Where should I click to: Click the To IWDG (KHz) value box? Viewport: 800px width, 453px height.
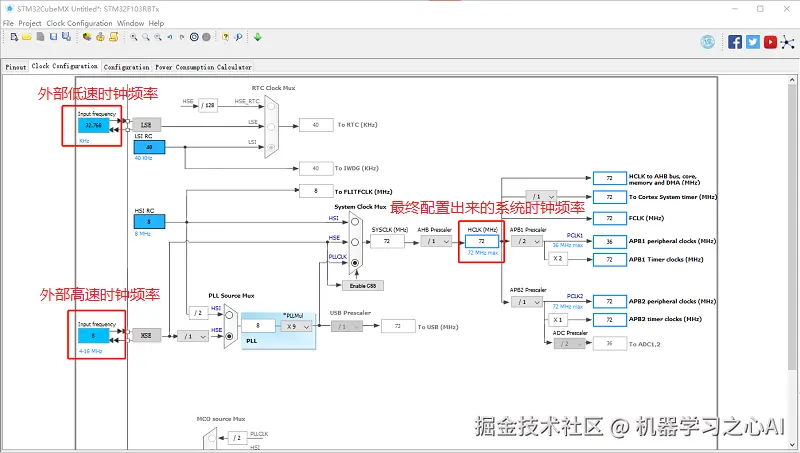316,168
